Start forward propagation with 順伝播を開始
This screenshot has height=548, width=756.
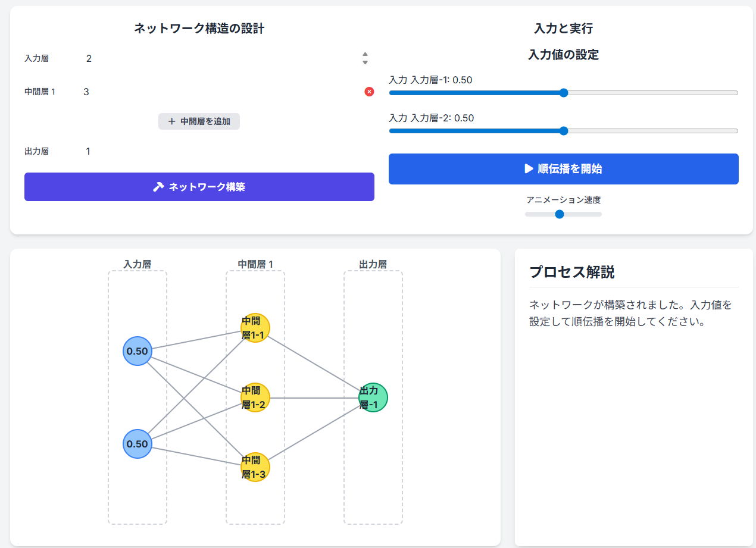click(x=564, y=169)
